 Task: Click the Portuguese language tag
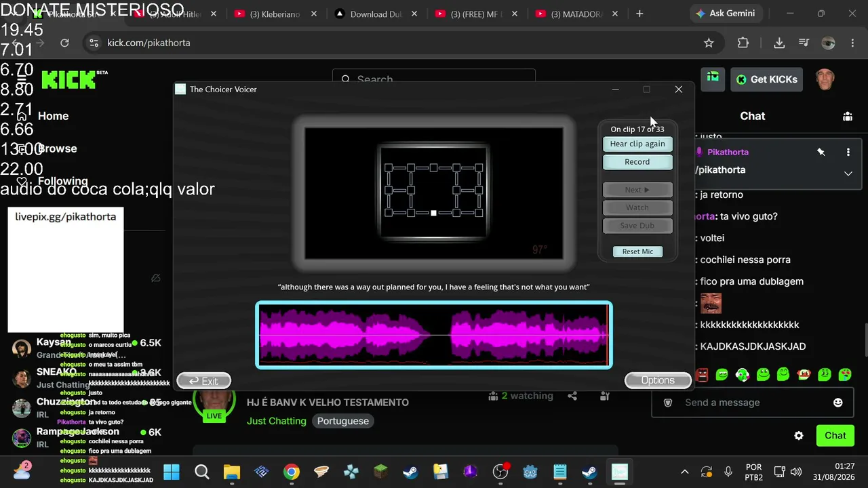[343, 421]
